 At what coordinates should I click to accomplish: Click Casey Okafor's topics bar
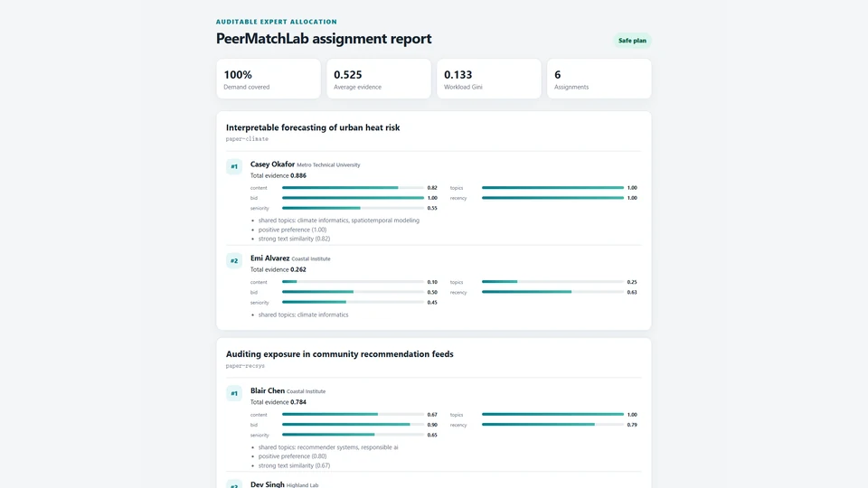(x=553, y=188)
